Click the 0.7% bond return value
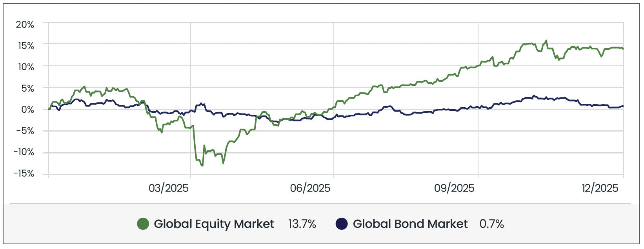Viewport: 644px width, 249px height. pyautogui.click(x=491, y=224)
